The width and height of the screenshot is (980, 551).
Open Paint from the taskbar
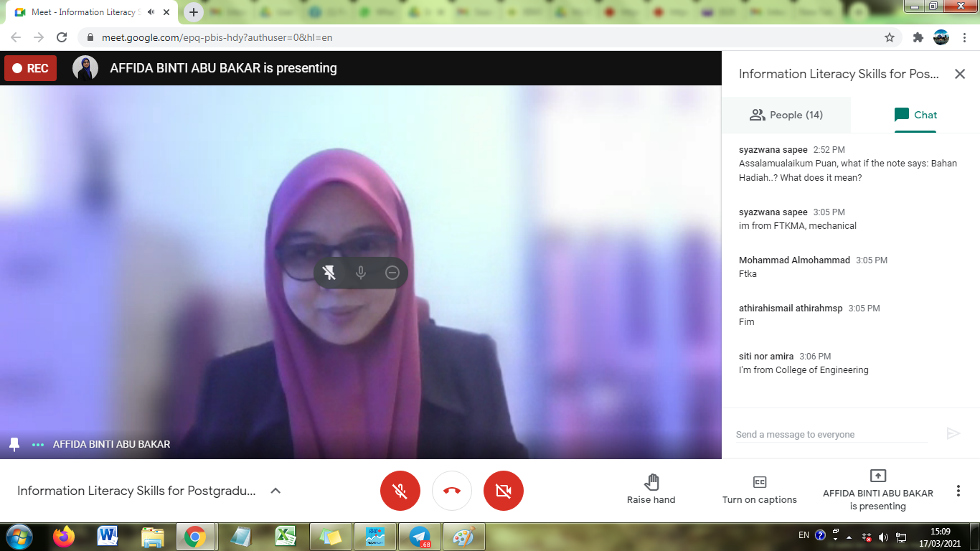pyautogui.click(x=464, y=536)
